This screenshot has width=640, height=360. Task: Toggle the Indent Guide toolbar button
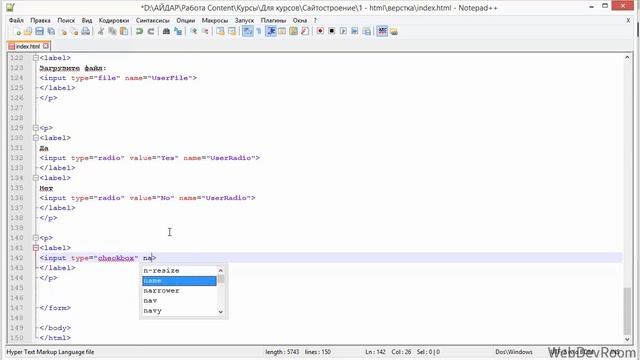pos(271,31)
